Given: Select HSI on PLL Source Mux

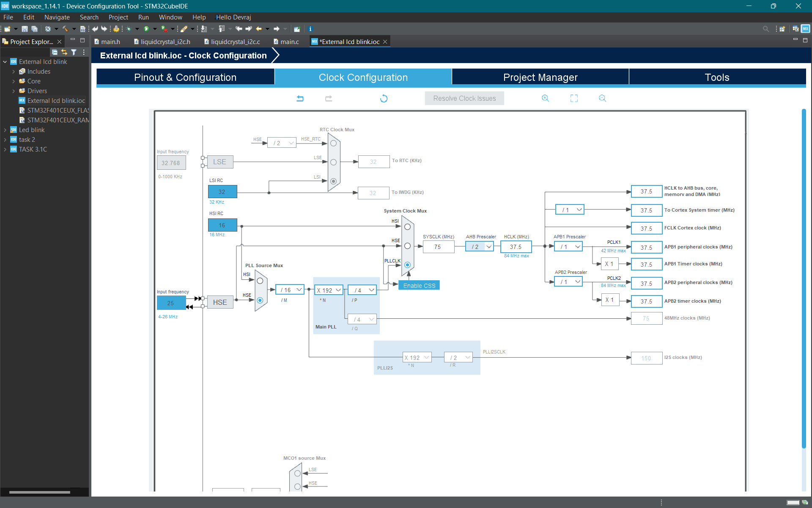Looking at the screenshot, I should tap(260, 281).
